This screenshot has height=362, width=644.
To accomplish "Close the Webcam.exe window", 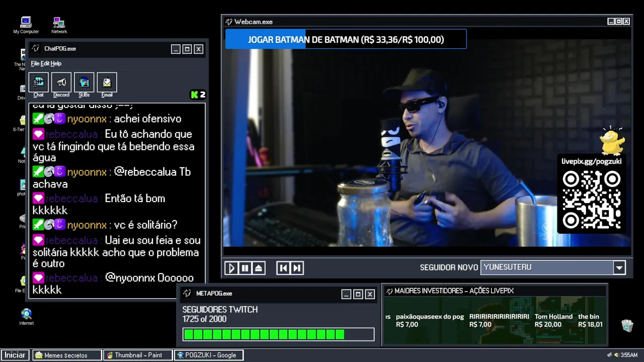I will [x=626, y=22].
